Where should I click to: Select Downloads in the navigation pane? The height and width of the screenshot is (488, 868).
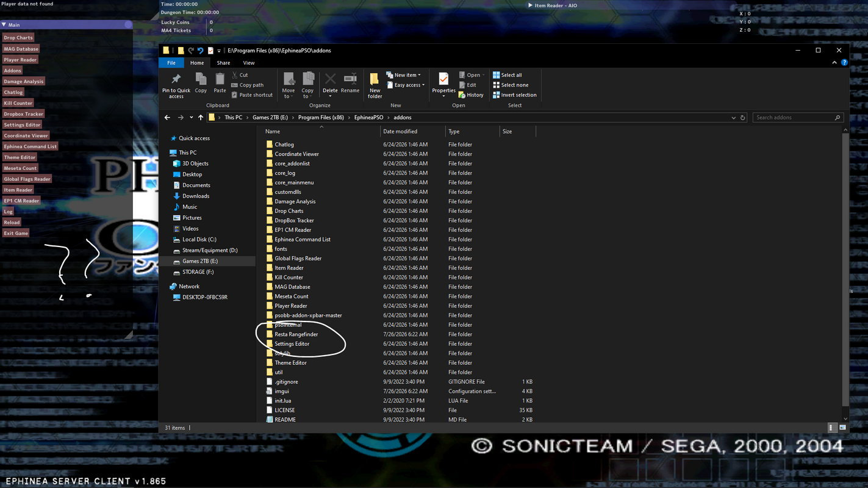pos(196,196)
